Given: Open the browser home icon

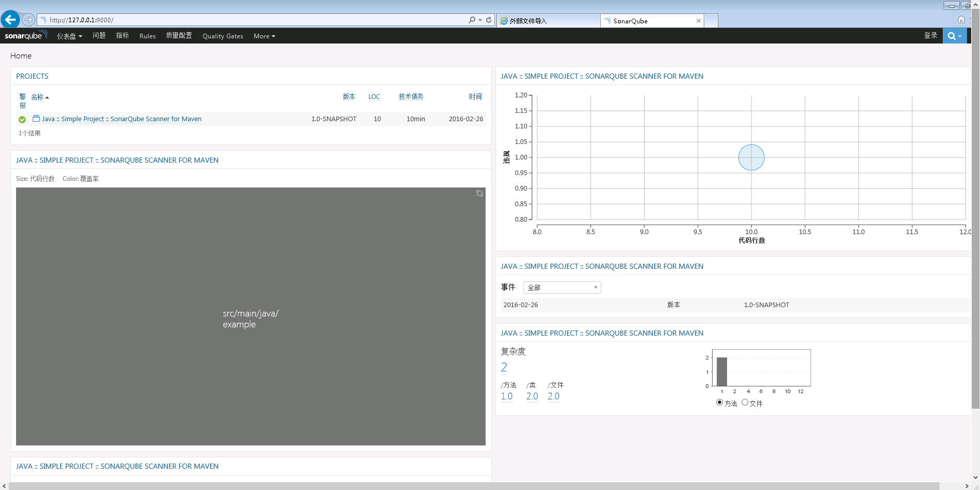Looking at the screenshot, I should (961, 20).
